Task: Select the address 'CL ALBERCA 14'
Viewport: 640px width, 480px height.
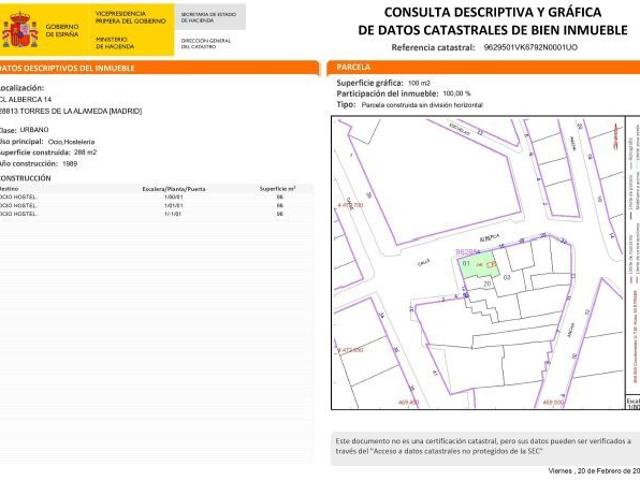Action: (x=25, y=99)
